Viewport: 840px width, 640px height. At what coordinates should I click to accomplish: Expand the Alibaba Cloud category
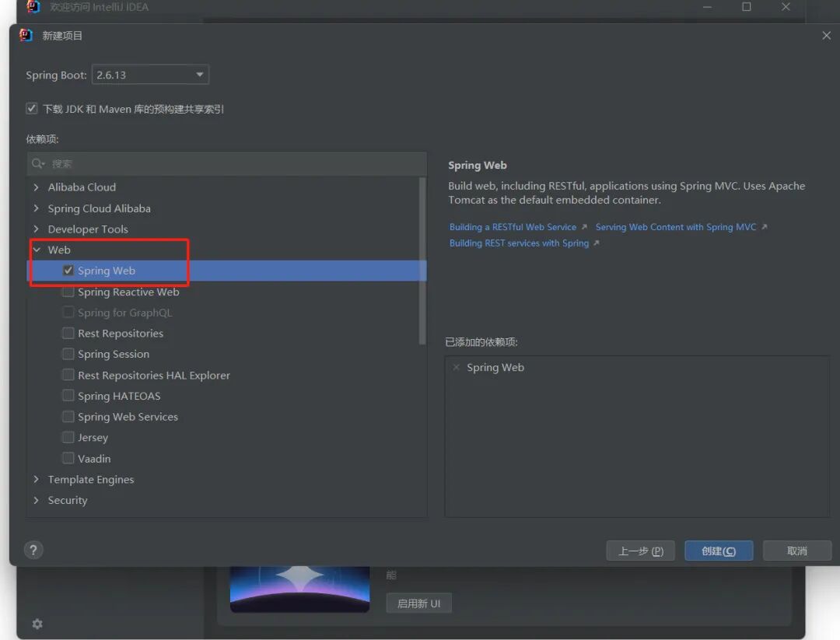pyautogui.click(x=36, y=187)
